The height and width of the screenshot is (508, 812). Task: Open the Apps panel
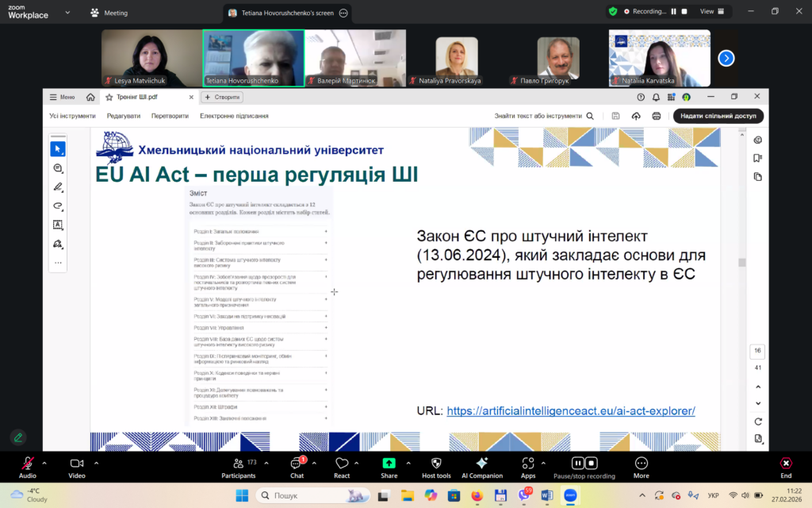point(528,466)
